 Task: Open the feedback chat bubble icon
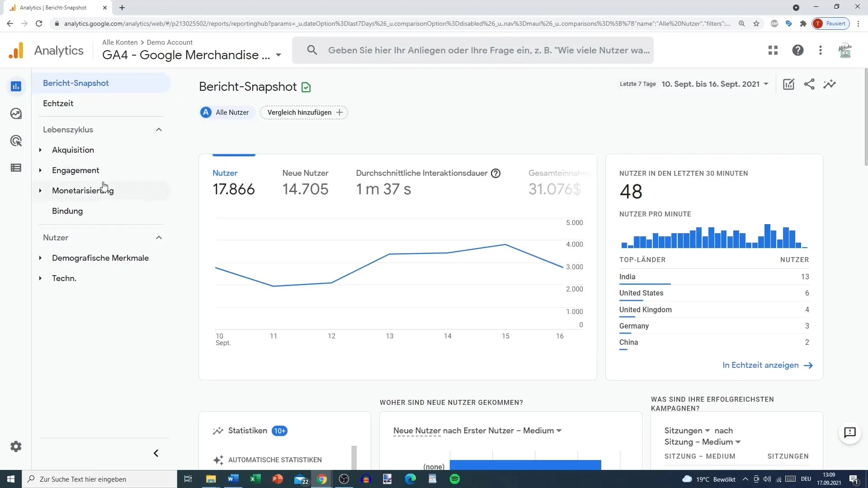click(850, 432)
